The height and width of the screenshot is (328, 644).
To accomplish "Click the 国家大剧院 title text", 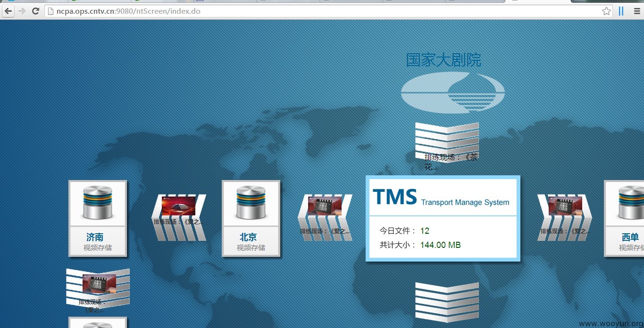I will tap(443, 60).
